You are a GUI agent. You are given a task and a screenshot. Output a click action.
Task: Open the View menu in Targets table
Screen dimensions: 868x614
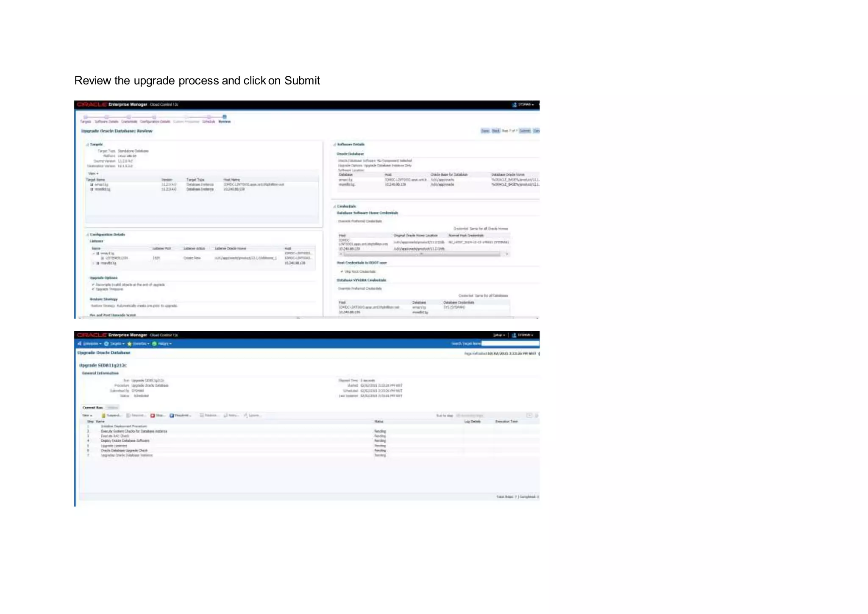pyautogui.click(x=93, y=173)
